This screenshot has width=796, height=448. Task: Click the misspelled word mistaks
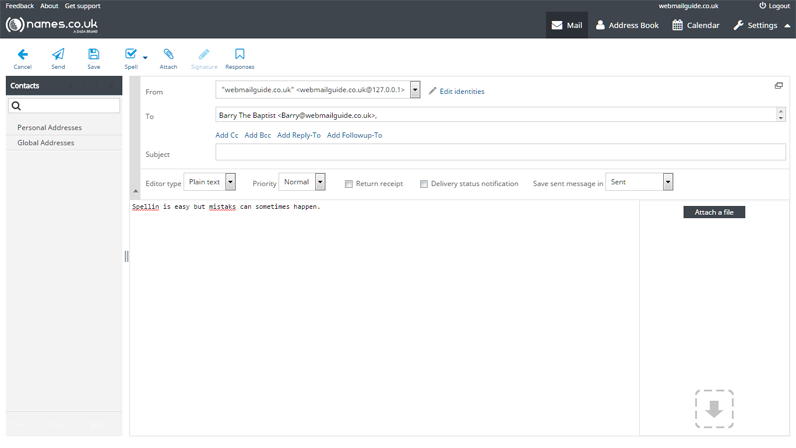click(222, 207)
